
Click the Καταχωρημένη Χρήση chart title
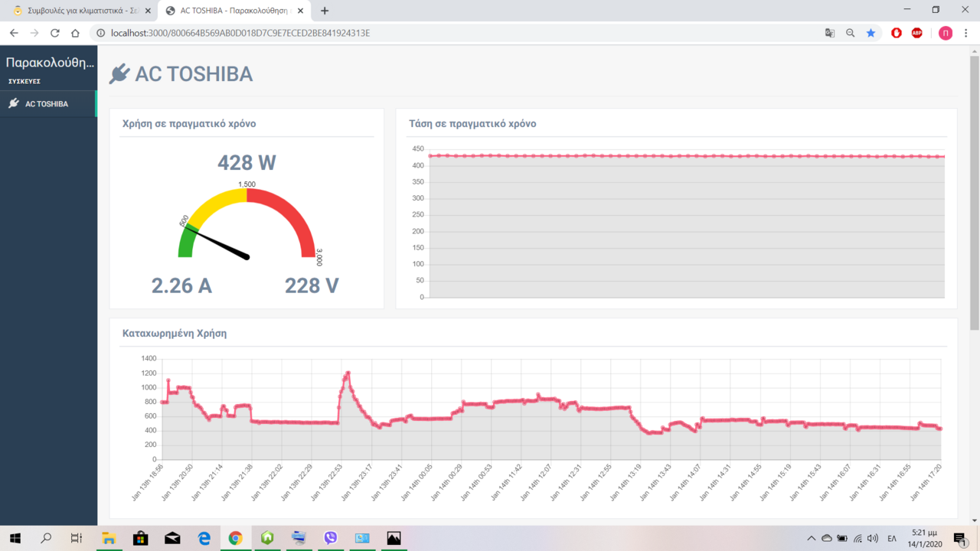[175, 333]
